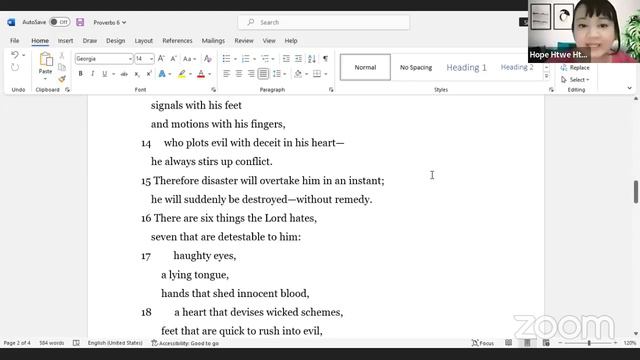Decrease paragraph indent
This screenshot has height=360, width=640.
pyautogui.click(x=286, y=59)
